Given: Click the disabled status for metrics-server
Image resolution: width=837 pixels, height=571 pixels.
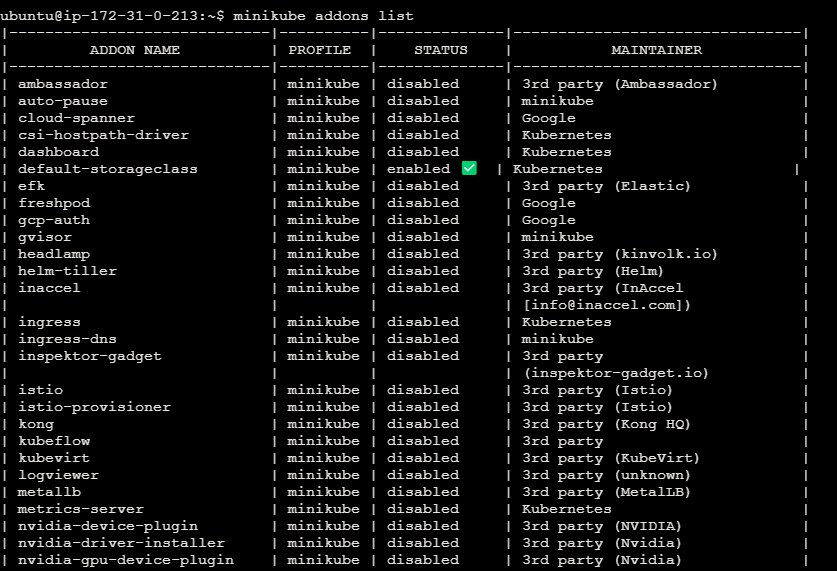Looking at the screenshot, I should tap(423, 509).
